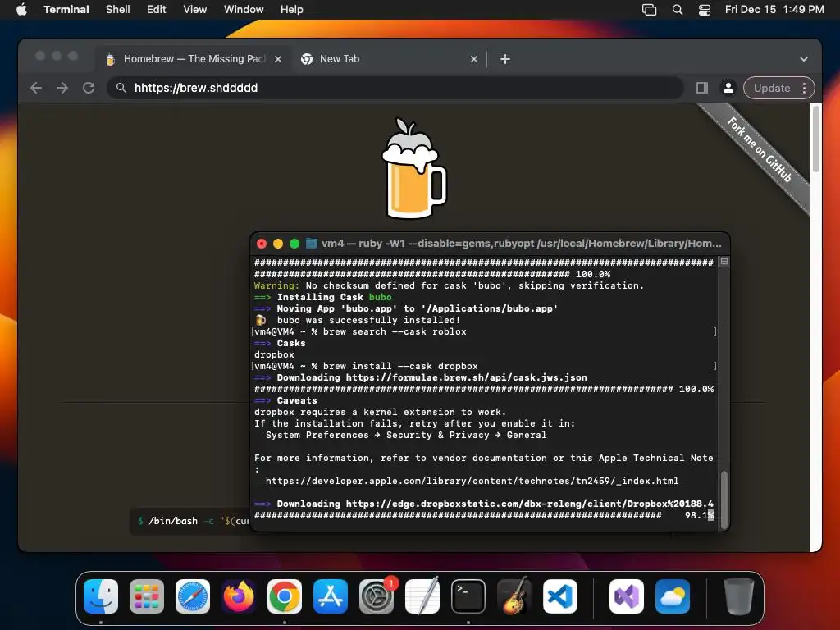The width and height of the screenshot is (840, 630).
Task: Click the Chrome Update button
Action: [771, 88]
